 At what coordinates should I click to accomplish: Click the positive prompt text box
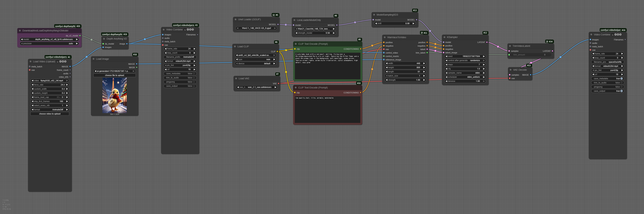(327, 66)
